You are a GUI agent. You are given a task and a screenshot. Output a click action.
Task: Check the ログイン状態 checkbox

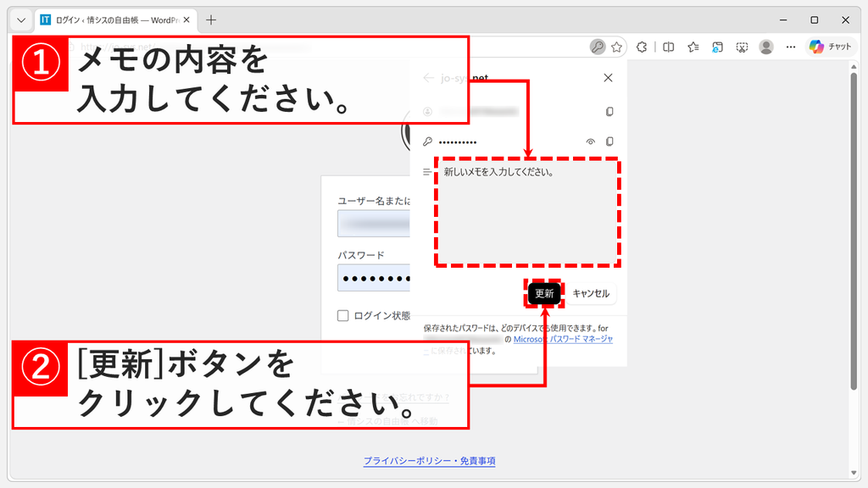(x=342, y=316)
